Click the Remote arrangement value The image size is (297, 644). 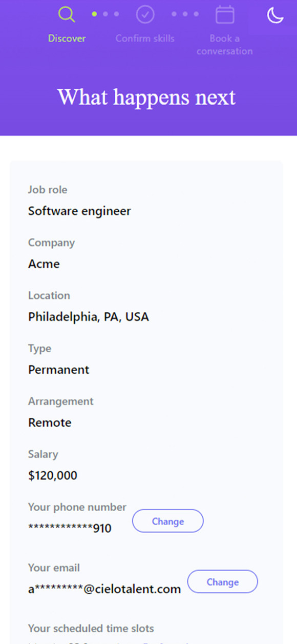[50, 422]
